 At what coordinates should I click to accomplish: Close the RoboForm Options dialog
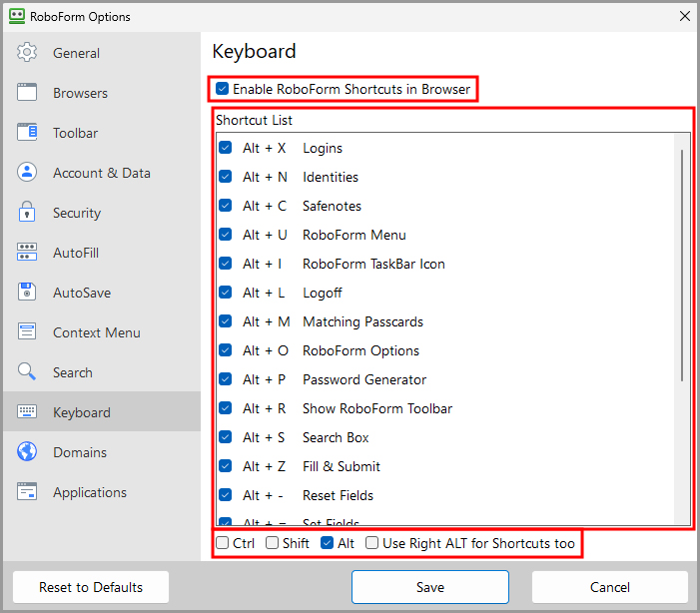(x=684, y=16)
